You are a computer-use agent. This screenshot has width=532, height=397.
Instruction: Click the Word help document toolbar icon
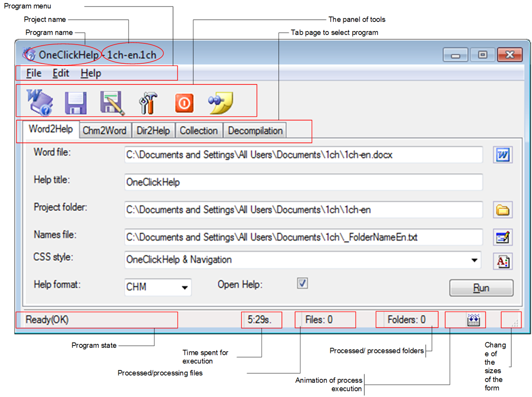40,102
